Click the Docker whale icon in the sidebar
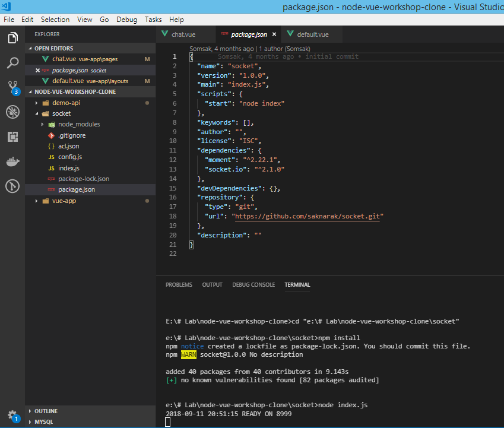 click(12, 161)
